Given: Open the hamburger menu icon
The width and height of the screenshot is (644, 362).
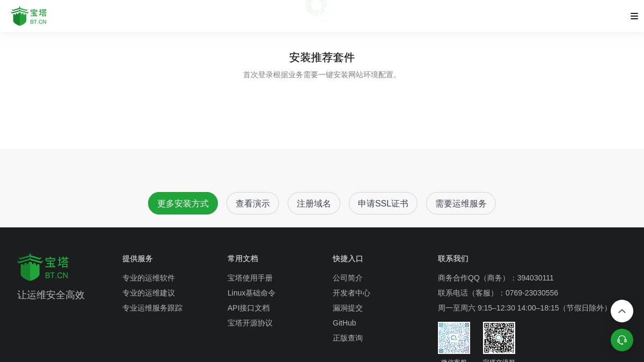Looking at the screenshot, I should tap(634, 16).
